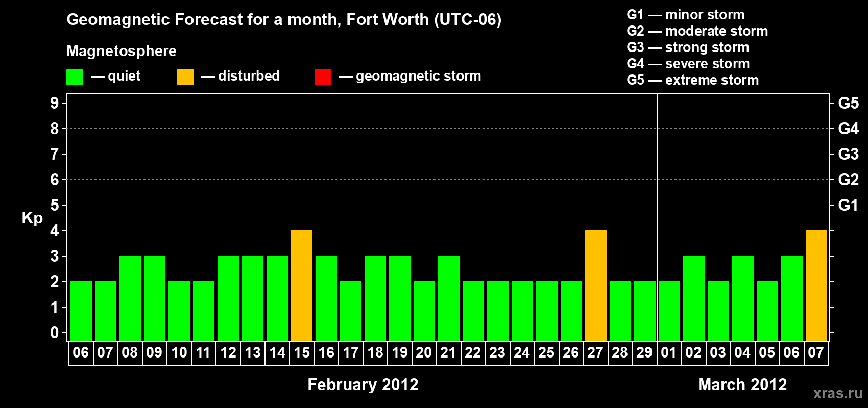Click the date label 06 under February
The width and height of the screenshot is (868, 408).
click(x=81, y=353)
